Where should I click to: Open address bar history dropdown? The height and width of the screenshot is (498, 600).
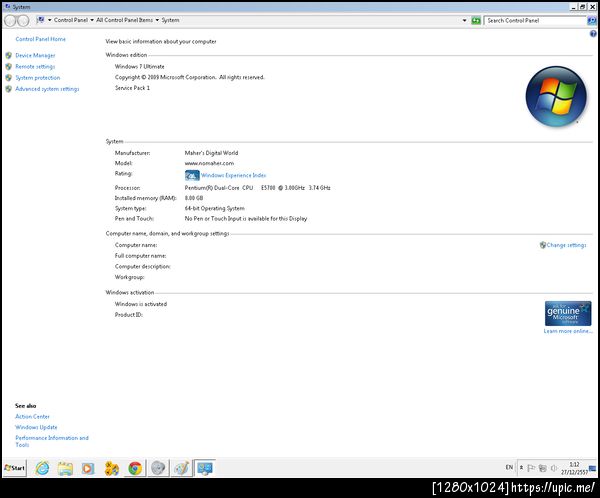coord(465,20)
